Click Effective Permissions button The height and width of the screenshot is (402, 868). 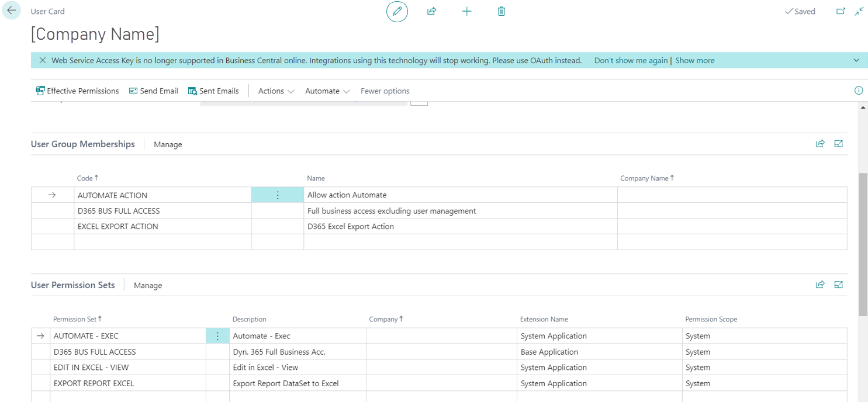click(x=77, y=91)
